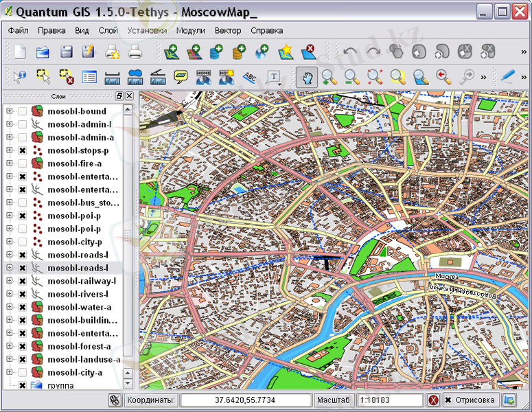The height and width of the screenshot is (412, 532).
Task: Open projection status button bottom right
Action: click(509, 400)
